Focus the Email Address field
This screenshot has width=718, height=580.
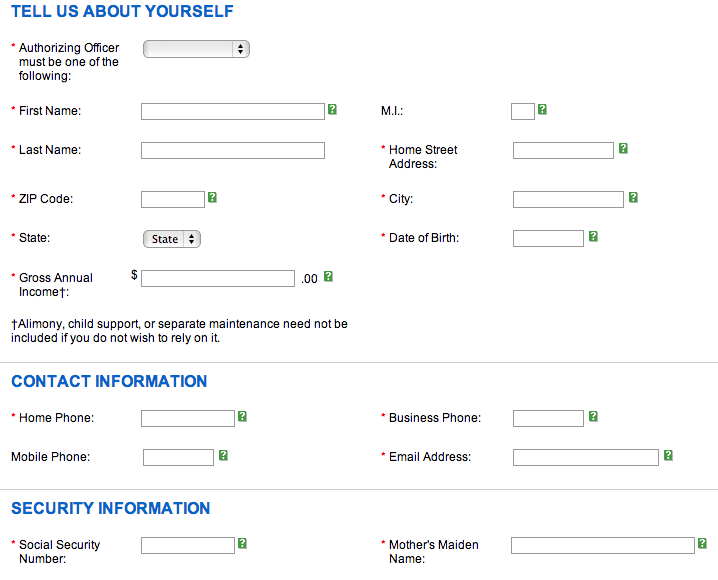586,457
